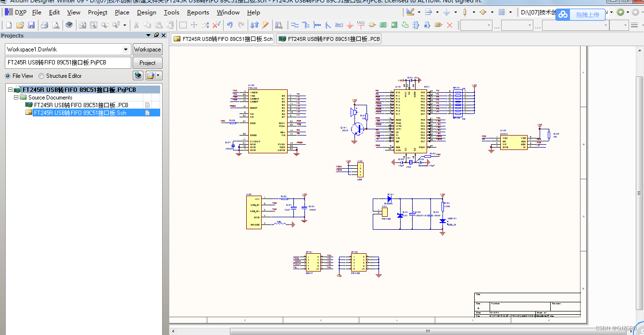Image resolution: width=644 pixels, height=335 pixels.
Task: Select the File View radio button
Action: click(x=8, y=76)
